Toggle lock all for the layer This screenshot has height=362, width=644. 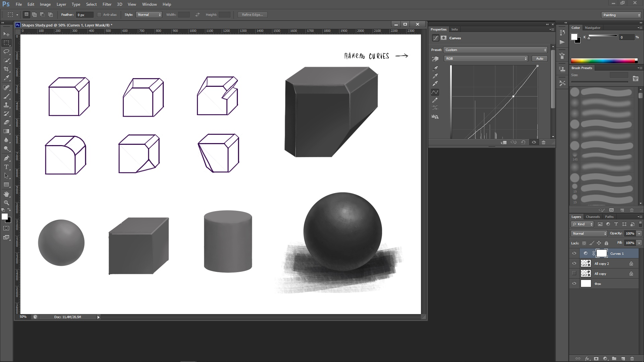606,243
